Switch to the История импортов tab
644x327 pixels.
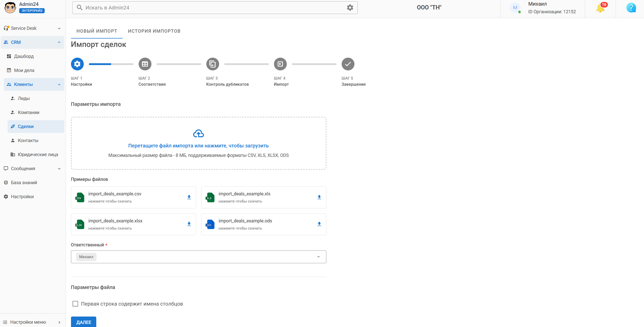point(154,31)
